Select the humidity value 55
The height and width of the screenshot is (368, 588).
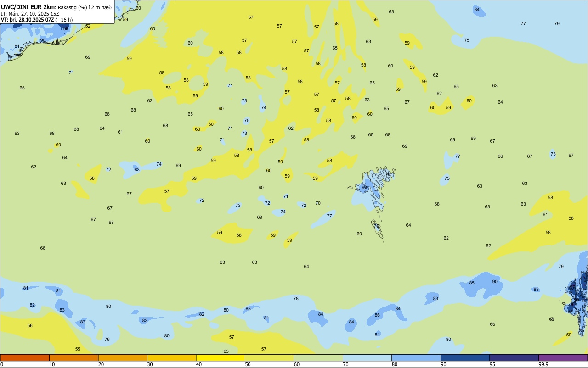pyautogui.click(x=78, y=349)
